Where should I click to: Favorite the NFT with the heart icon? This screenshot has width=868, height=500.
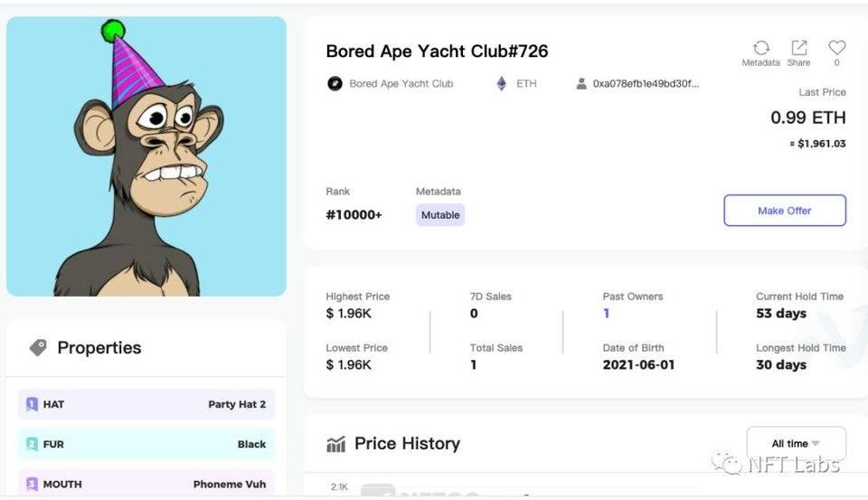point(837,48)
